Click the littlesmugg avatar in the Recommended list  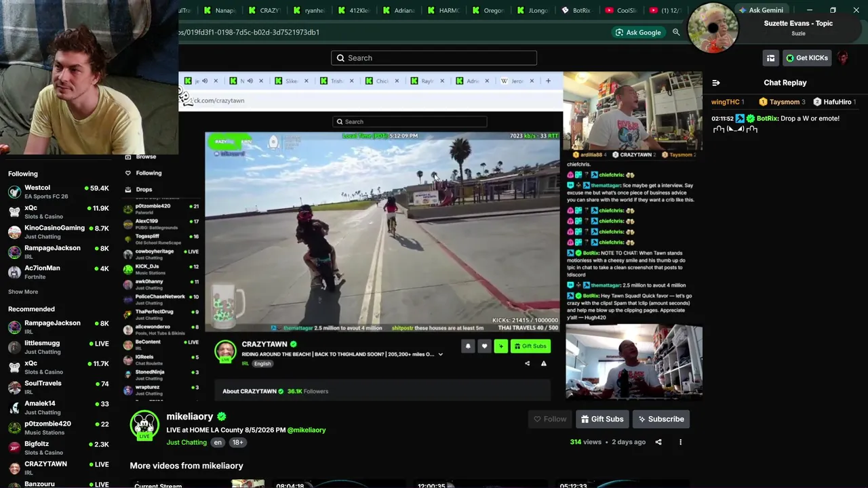(14, 347)
